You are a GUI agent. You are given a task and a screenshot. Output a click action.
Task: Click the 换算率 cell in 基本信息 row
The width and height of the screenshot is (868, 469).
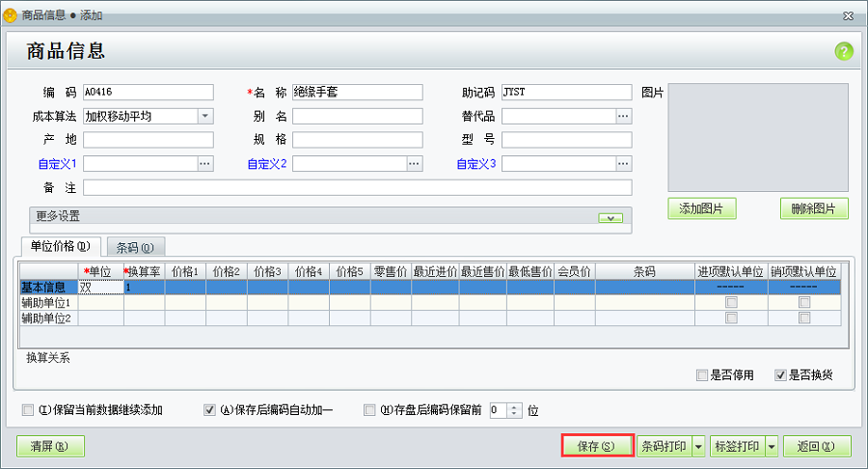click(x=144, y=287)
